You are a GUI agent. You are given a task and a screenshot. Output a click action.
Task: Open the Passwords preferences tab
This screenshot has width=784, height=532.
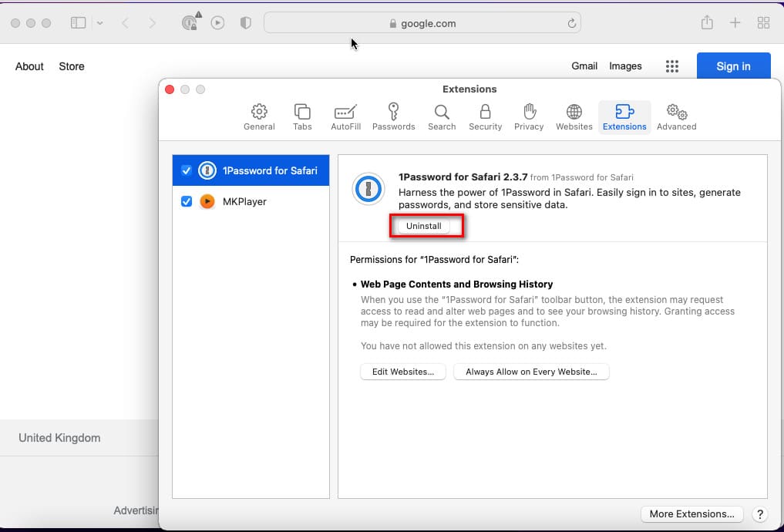point(393,117)
